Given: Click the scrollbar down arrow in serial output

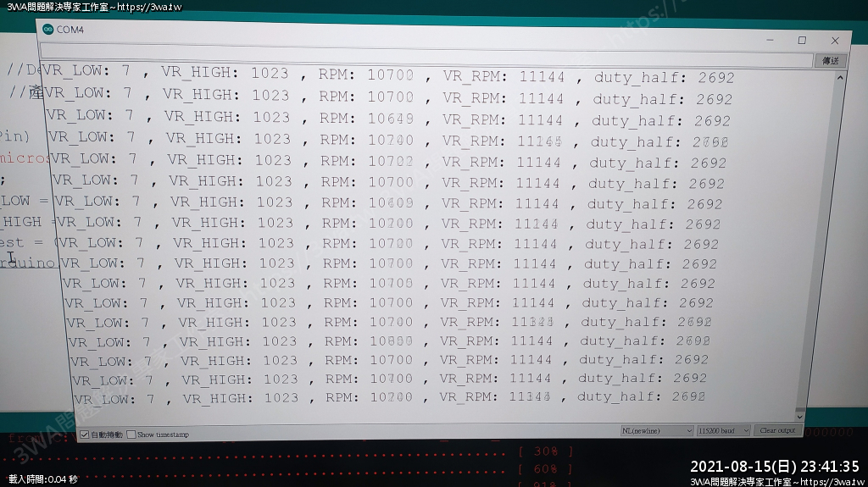Looking at the screenshot, I should pyautogui.click(x=798, y=416).
